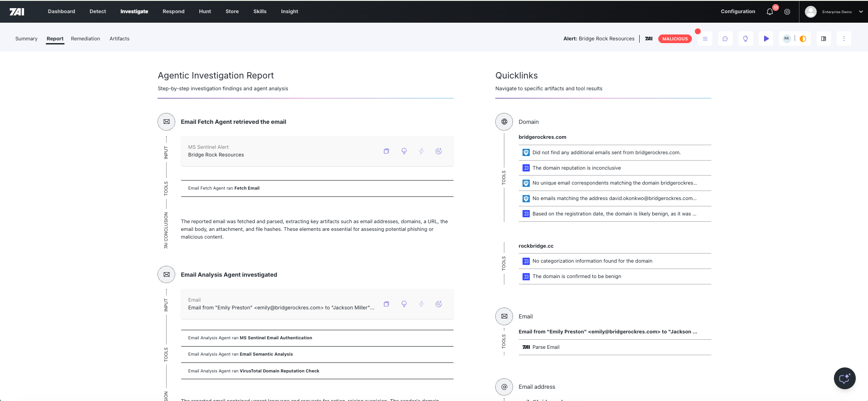Image resolution: width=868 pixels, height=401 pixels.
Task: Click the orange half-circle status icon
Action: (803, 39)
